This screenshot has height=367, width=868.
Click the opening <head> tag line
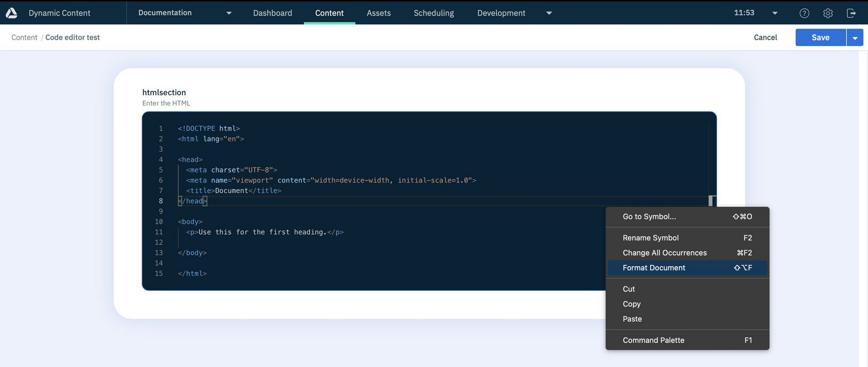coord(190,159)
